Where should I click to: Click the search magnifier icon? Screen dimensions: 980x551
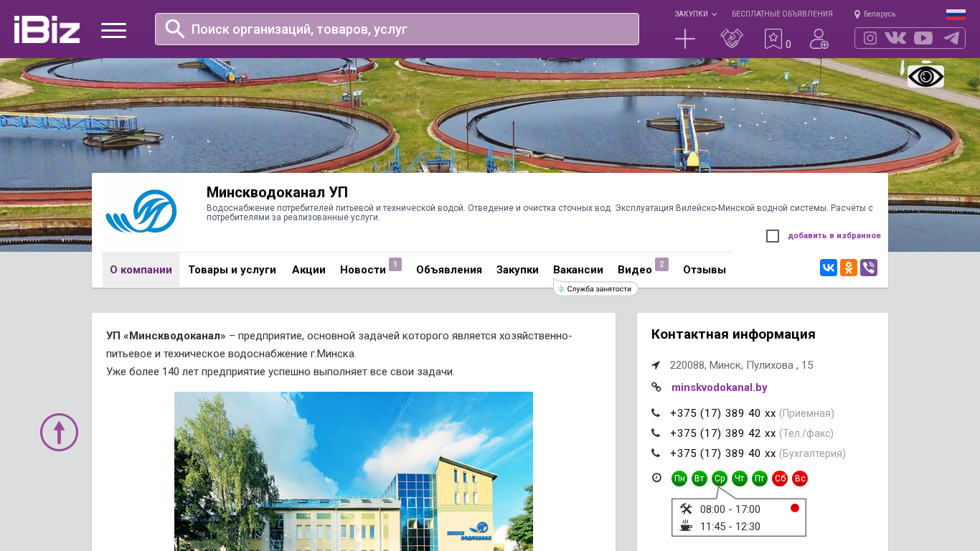(x=175, y=29)
